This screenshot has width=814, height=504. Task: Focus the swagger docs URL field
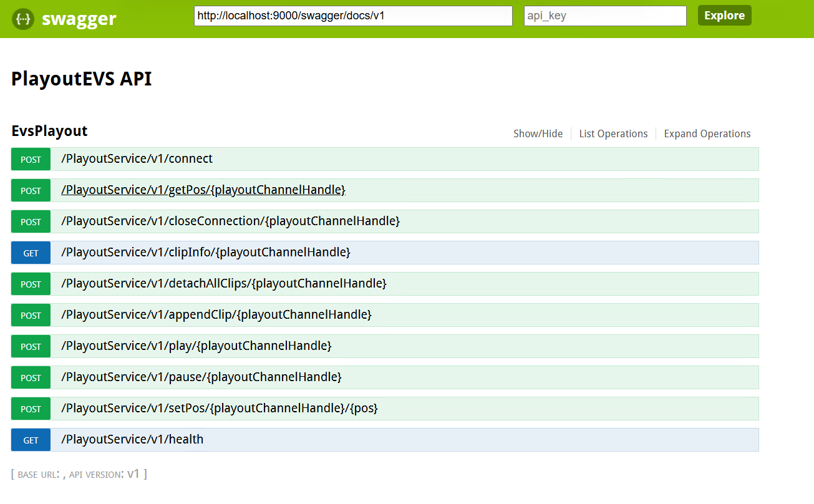click(353, 16)
